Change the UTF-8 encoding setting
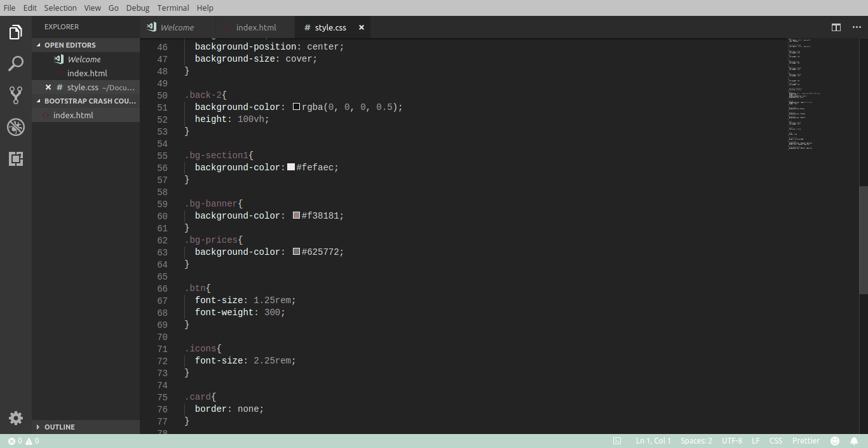 coord(731,440)
